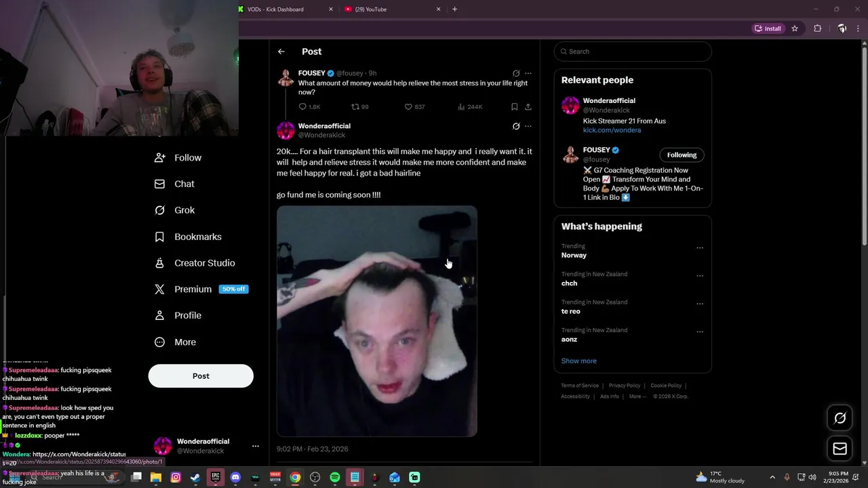Bookmark FOUSEY's post

pyautogui.click(x=515, y=107)
